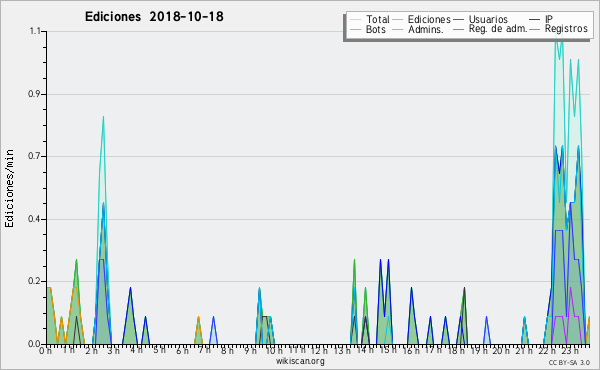The height and width of the screenshot is (370, 600).
Task: Click the Usuarios legend entry
Action: tap(488, 20)
